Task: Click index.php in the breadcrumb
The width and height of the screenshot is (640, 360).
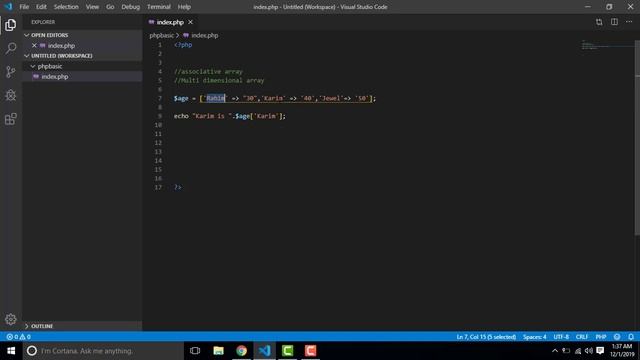Action: click(204, 36)
